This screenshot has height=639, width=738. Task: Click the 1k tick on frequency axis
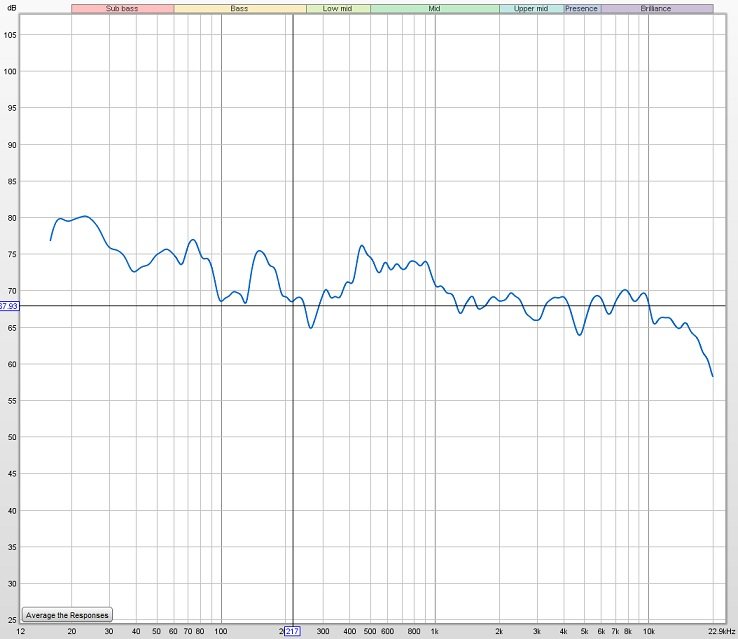(435, 632)
